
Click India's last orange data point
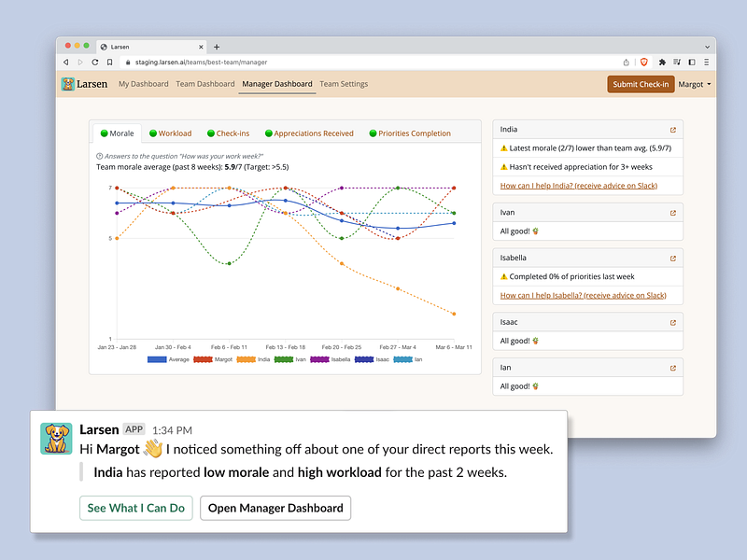(x=454, y=314)
